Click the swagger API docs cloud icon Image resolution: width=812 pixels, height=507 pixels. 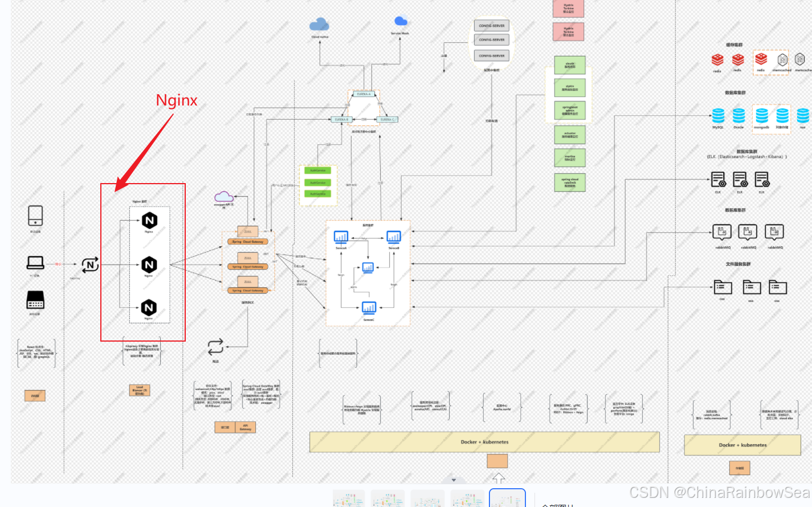pos(224,197)
